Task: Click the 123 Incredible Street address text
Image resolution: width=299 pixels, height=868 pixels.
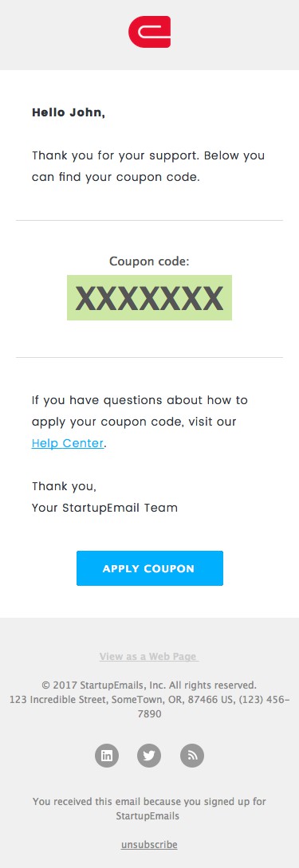Action: pos(150,707)
